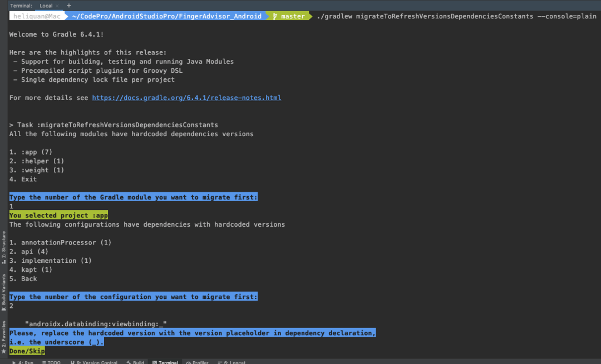Open the Gradle release notes link
Screen dimensions: 601x364
186,98
